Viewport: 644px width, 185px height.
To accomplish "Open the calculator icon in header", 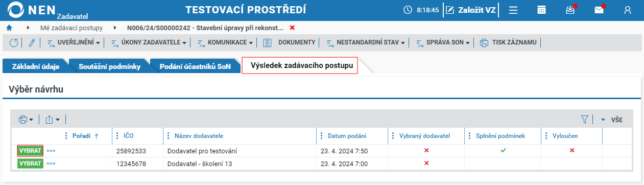I will 542,10.
